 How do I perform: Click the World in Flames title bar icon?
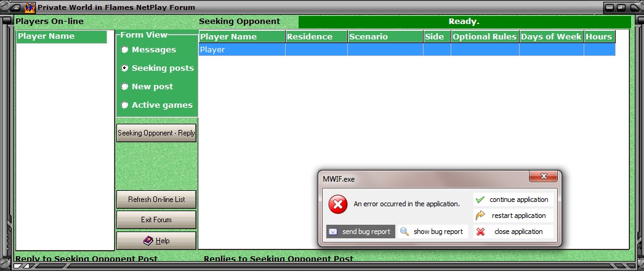[30, 7]
